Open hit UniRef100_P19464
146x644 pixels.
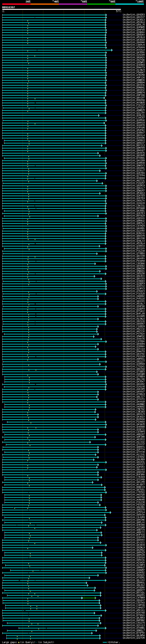pyautogui.click(x=134, y=422)
